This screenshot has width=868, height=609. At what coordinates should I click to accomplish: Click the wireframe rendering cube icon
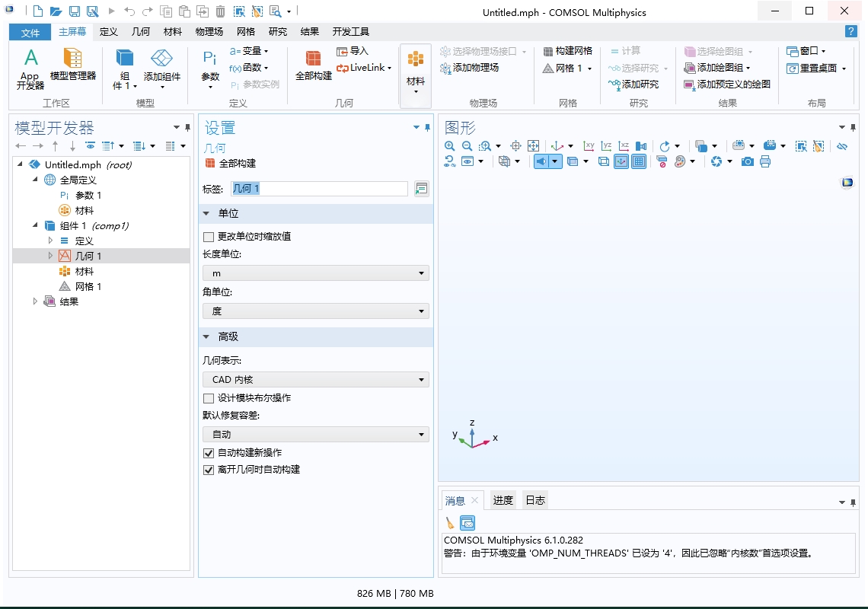click(604, 161)
